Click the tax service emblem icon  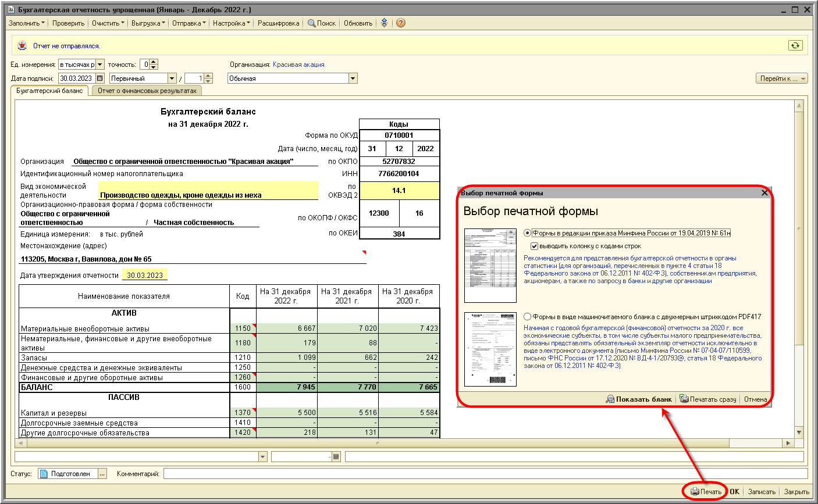coord(22,45)
